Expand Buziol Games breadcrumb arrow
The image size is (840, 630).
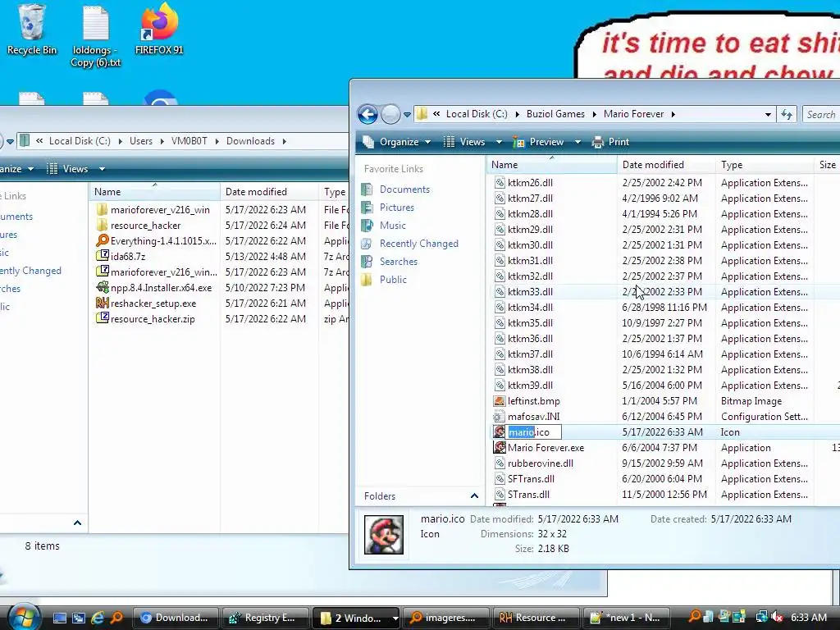pos(594,114)
